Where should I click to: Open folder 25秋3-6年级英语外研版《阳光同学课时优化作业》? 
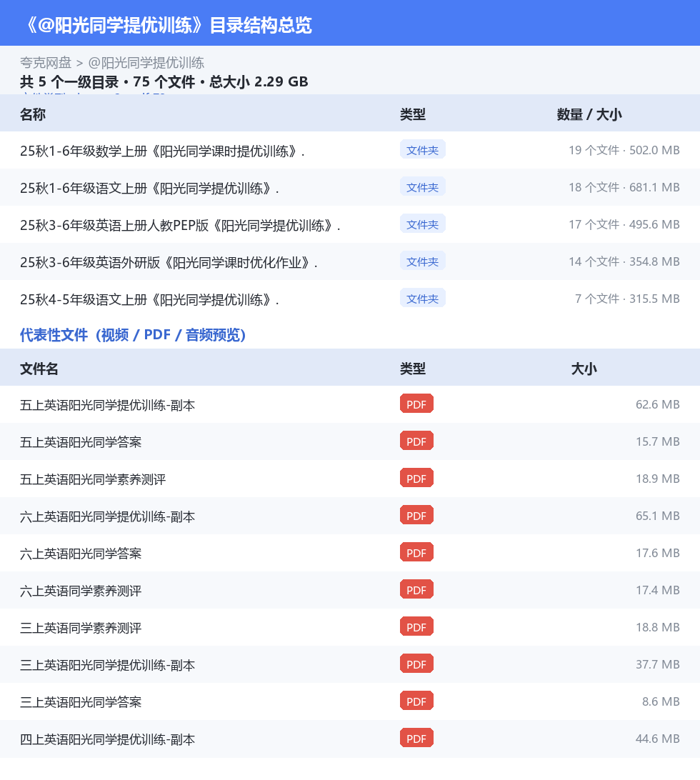pos(169,262)
